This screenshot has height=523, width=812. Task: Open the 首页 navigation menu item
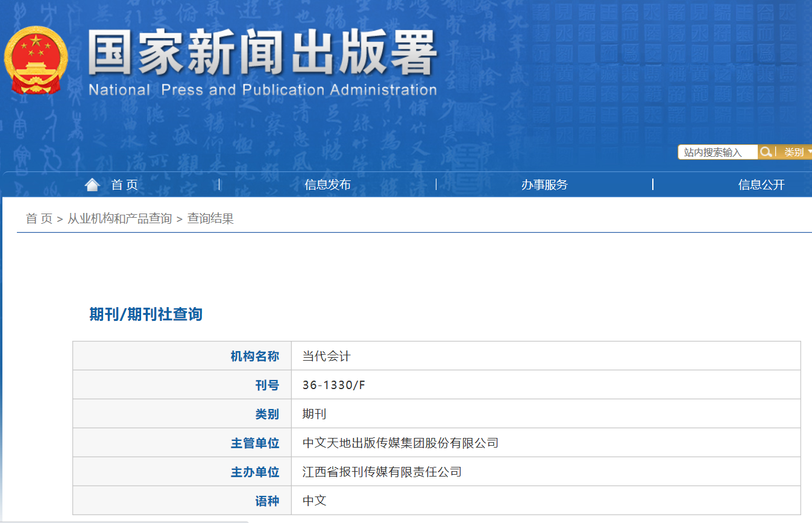tap(125, 185)
